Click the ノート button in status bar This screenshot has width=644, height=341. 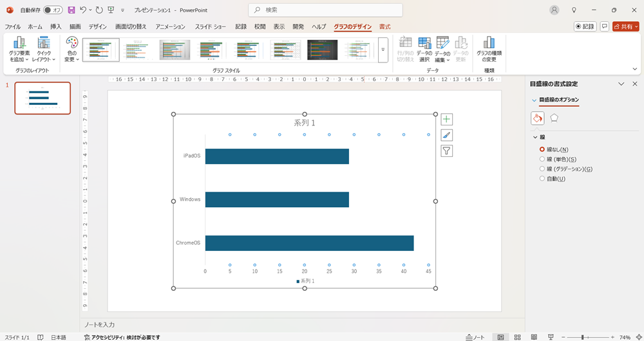click(x=475, y=337)
